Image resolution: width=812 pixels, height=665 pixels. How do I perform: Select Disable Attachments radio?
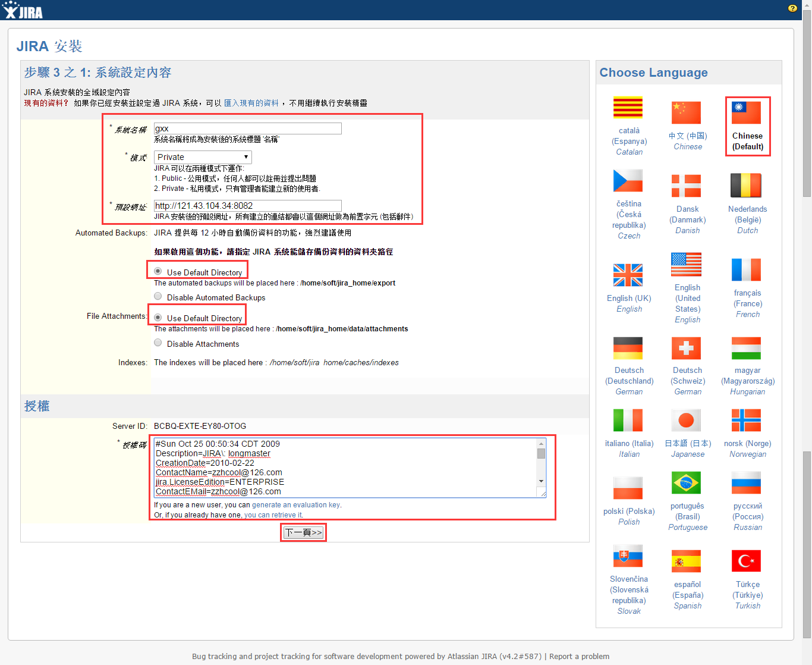coord(158,343)
